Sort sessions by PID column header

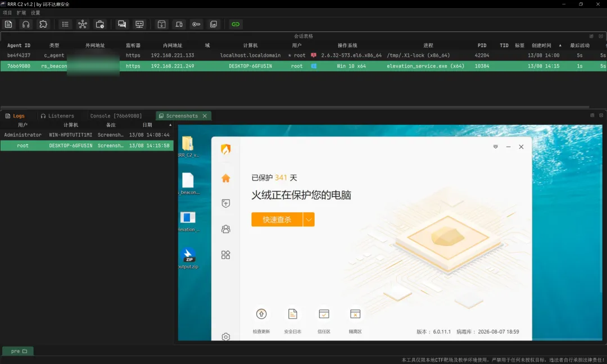482,46
